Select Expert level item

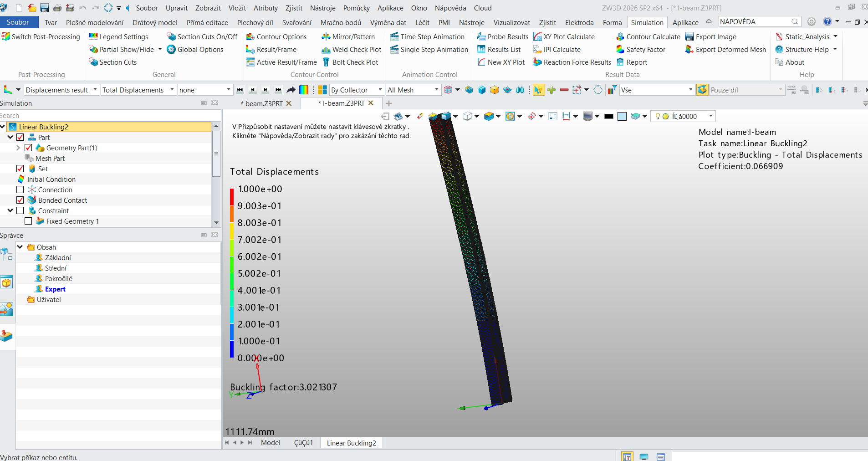(x=55, y=289)
